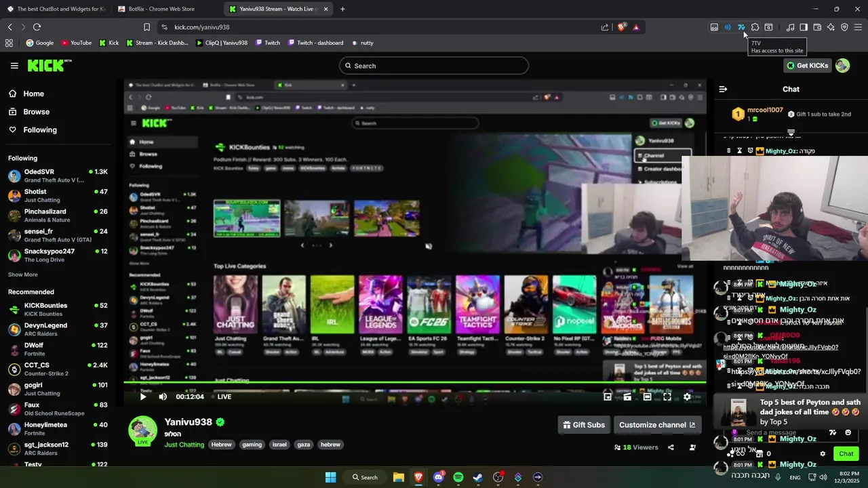The width and height of the screenshot is (868, 488).
Task: Toggle the browser sidebar panel icon
Action: pyautogui.click(x=804, y=27)
